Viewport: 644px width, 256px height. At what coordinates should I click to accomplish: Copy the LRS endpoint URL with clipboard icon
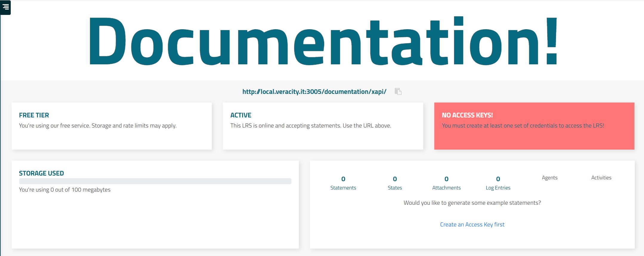[398, 91]
